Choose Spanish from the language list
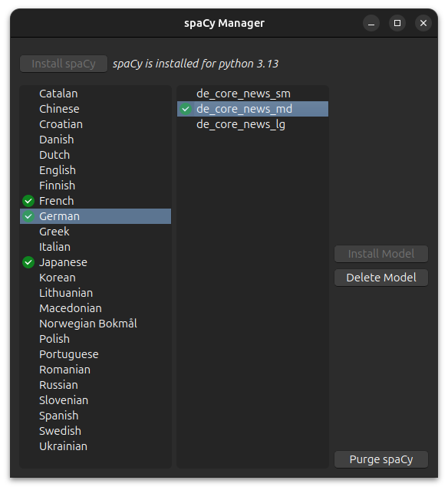448x490 pixels. tap(95, 416)
